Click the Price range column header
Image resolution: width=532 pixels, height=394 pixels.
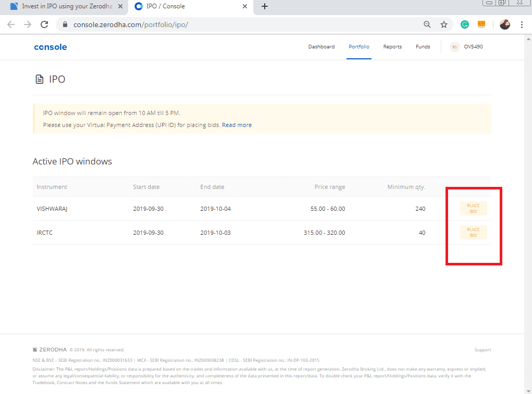330,187
